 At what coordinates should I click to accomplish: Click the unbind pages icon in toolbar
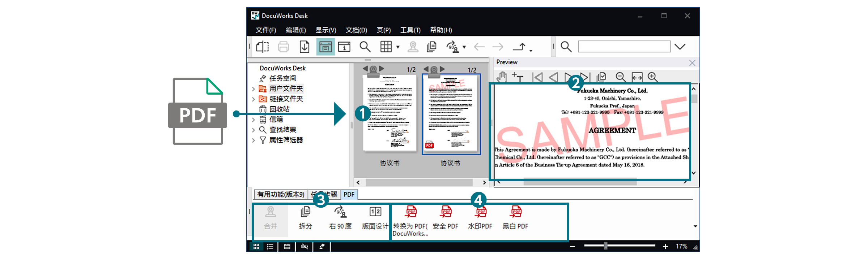(431, 47)
